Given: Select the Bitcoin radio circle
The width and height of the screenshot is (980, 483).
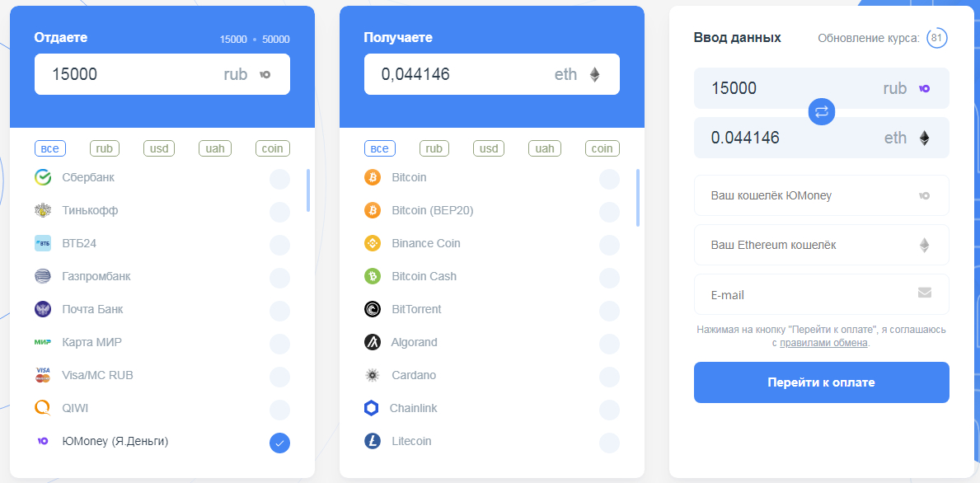Looking at the screenshot, I should pos(609,179).
